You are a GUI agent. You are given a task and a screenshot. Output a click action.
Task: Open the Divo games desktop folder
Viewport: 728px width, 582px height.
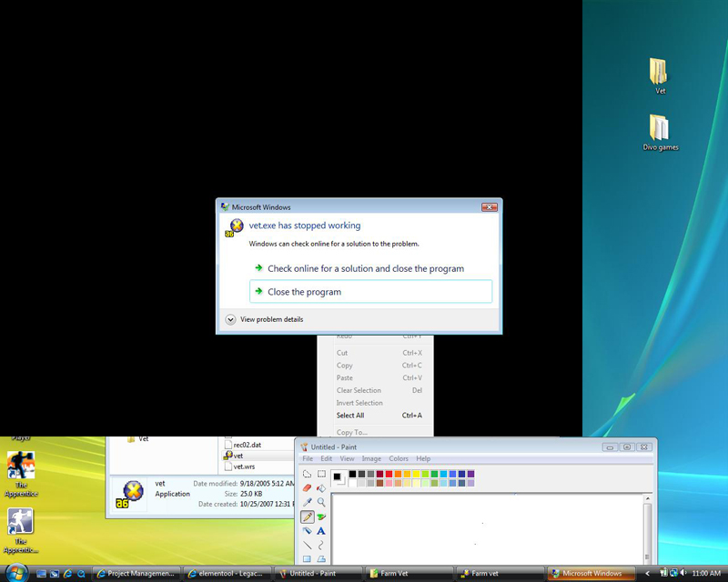point(660,132)
